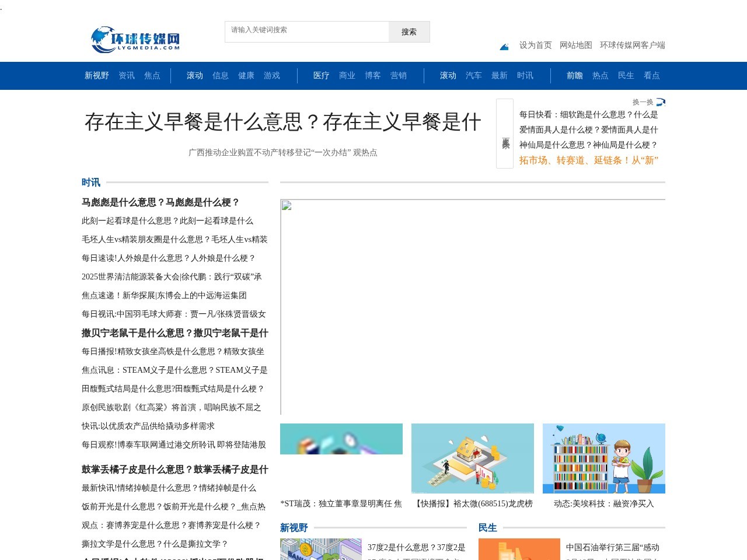Select 民生 in the navigation bar
This screenshot has width=747, height=560.
(x=626, y=75)
